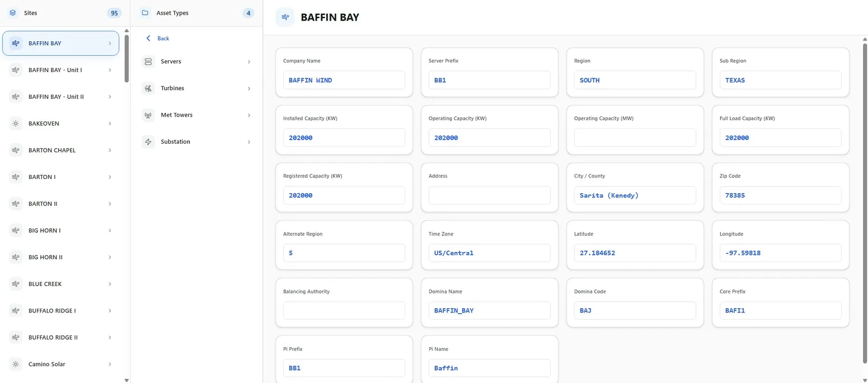Click the sites list scroll-down arrow

126,380
